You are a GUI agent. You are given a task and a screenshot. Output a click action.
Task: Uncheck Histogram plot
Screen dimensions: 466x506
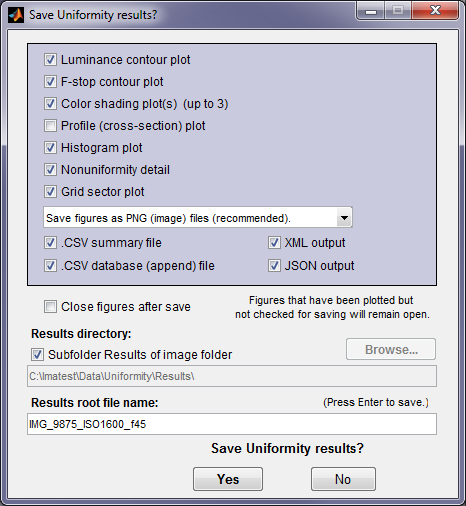pos(50,148)
